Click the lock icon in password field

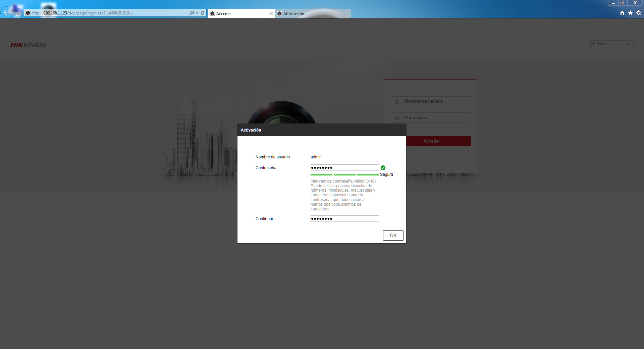click(x=397, y=117)
